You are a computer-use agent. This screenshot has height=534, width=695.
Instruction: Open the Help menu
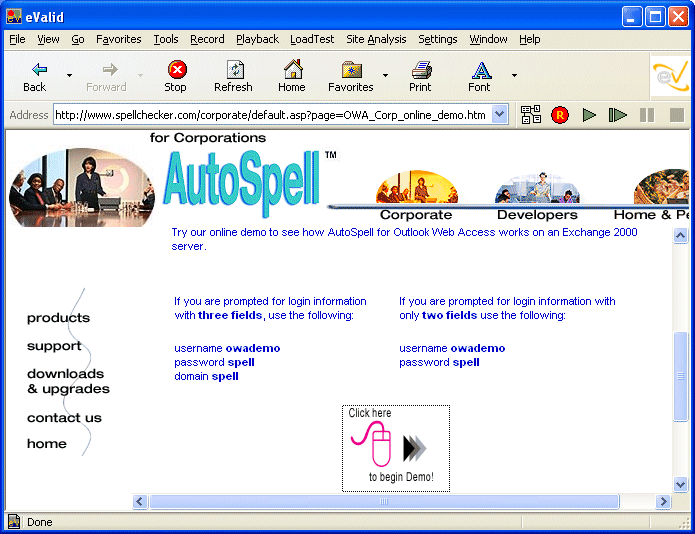click(530, 39)
